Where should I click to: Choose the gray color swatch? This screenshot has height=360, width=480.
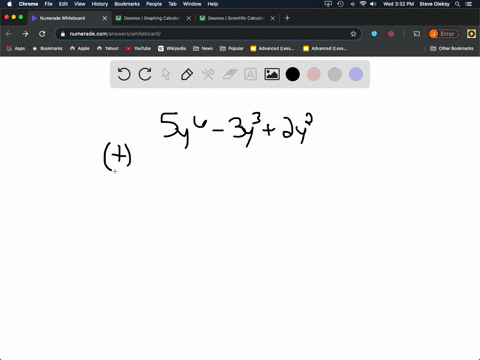(335, 74)
